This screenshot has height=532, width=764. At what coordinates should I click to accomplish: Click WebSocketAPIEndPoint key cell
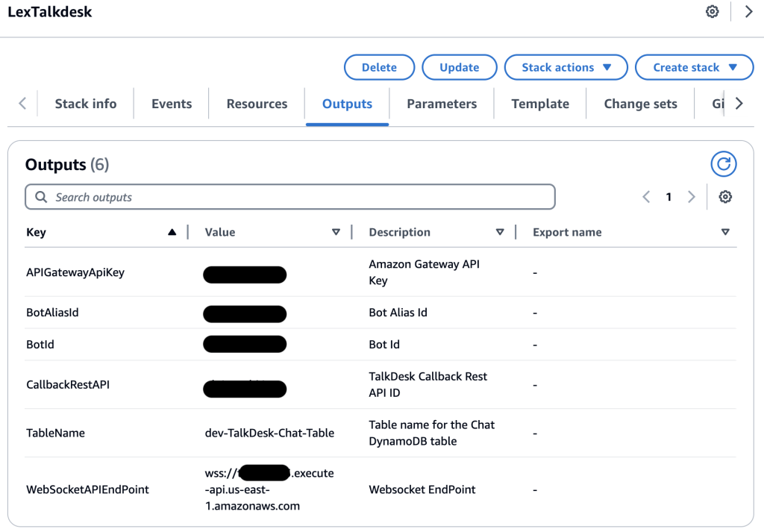click(88, 489)
